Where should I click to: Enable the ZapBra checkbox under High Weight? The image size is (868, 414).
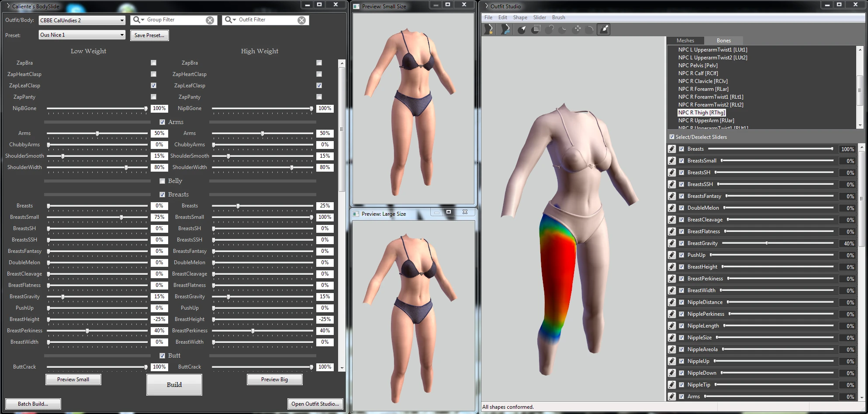(x=319, y=62)
